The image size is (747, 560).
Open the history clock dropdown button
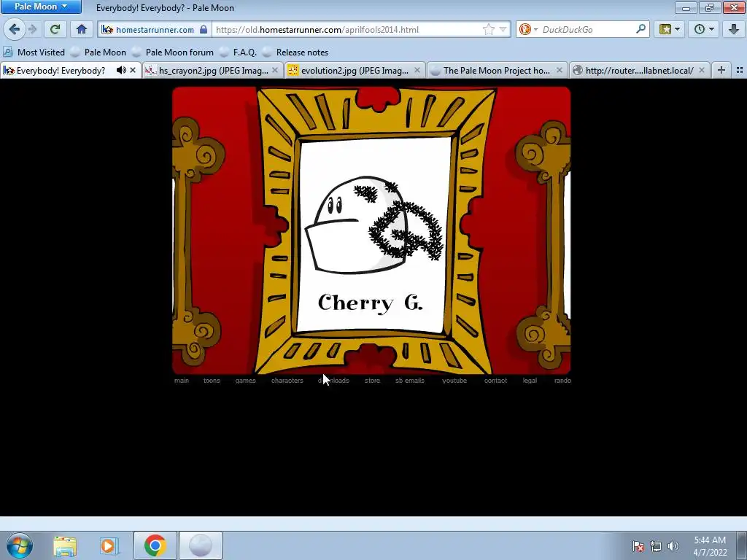[x=704, y=29]
